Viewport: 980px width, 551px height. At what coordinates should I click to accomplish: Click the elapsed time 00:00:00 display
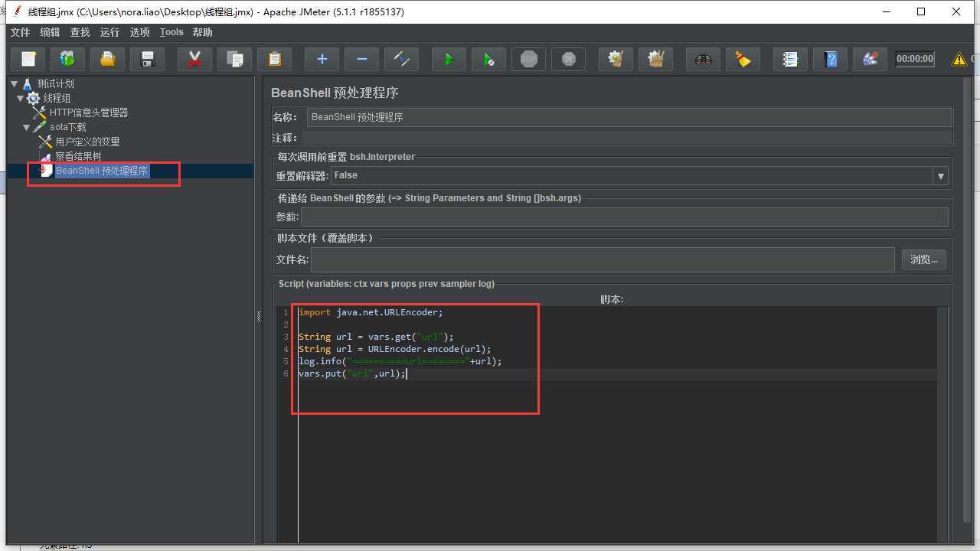point(915,59)
